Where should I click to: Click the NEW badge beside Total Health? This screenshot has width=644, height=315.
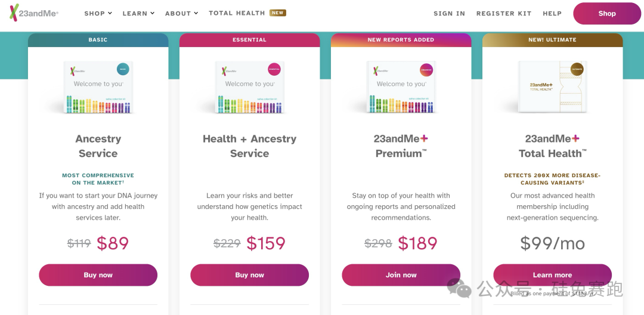tap(278, 13)
